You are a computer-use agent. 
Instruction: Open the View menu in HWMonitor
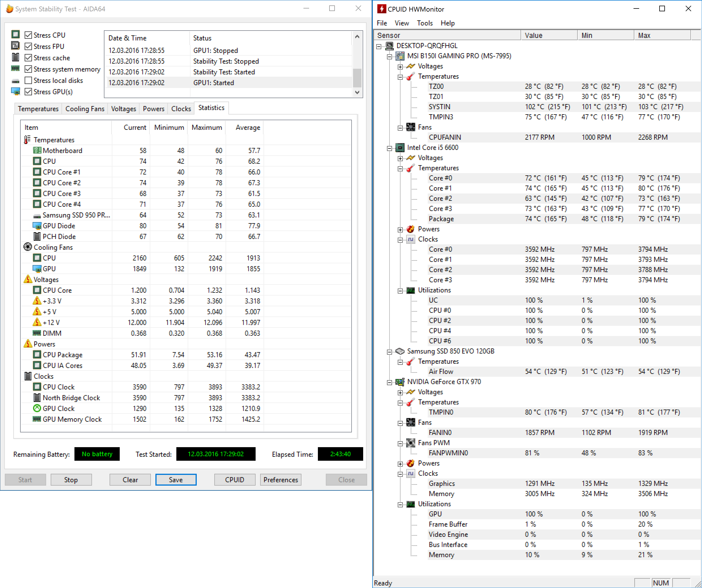click(401, 23)
